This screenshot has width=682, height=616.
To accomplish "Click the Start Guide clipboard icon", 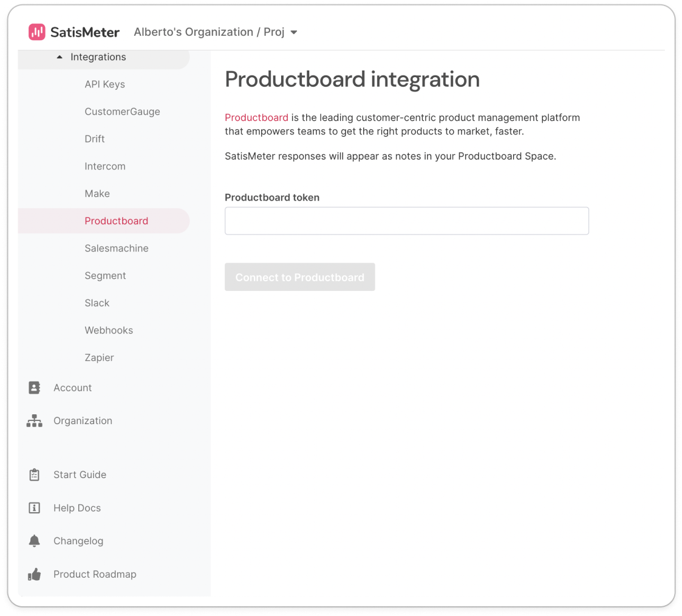I will click(35, 474).
